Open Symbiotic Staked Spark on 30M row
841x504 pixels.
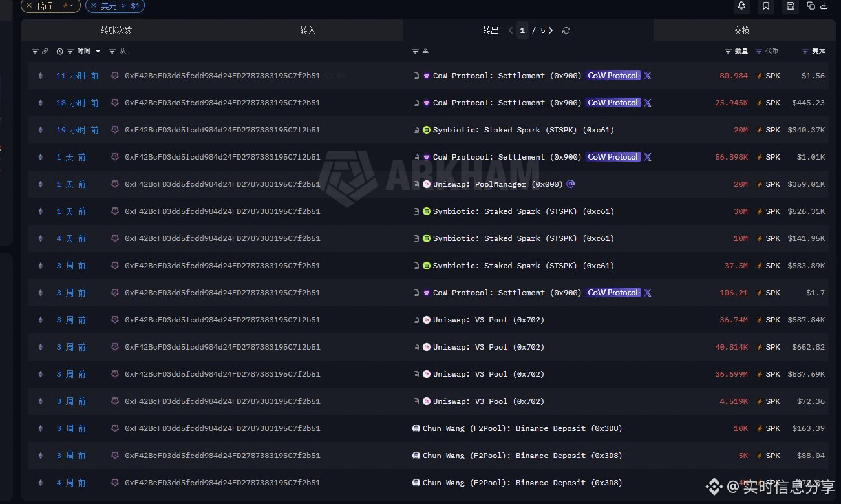coord(524,211)
